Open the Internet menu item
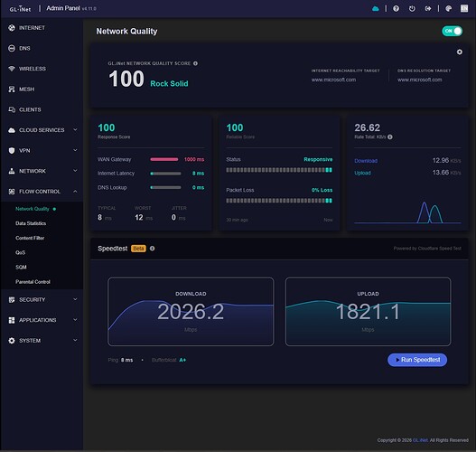The height and width of the screenshot is (452, 476). click(x=42, y=28)
